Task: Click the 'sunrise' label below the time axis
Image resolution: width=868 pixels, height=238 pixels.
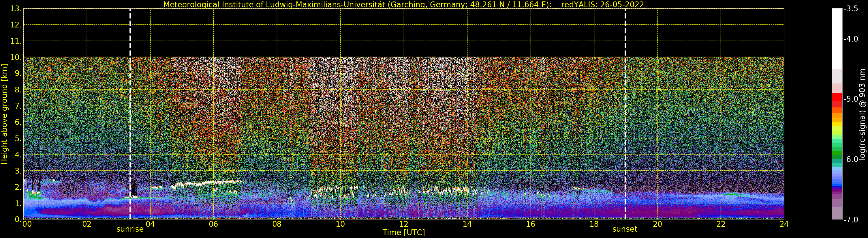Action: pos(130,229)
